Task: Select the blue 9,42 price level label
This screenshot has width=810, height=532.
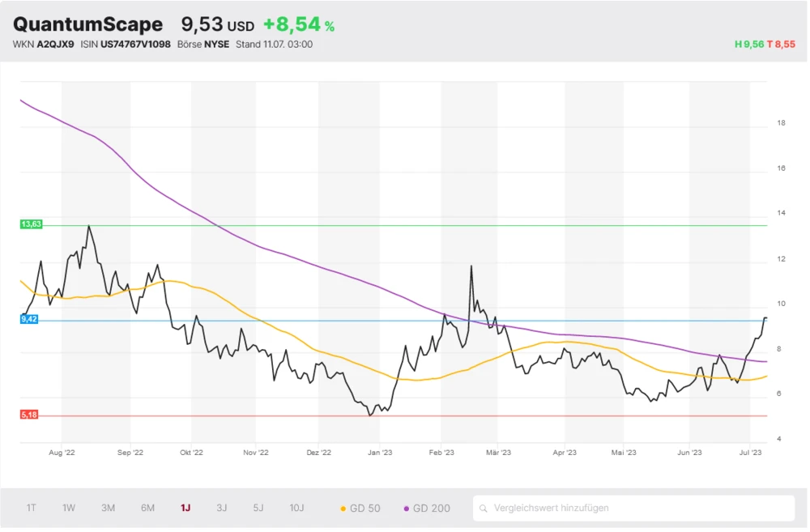Action: (x=29, y=319)
